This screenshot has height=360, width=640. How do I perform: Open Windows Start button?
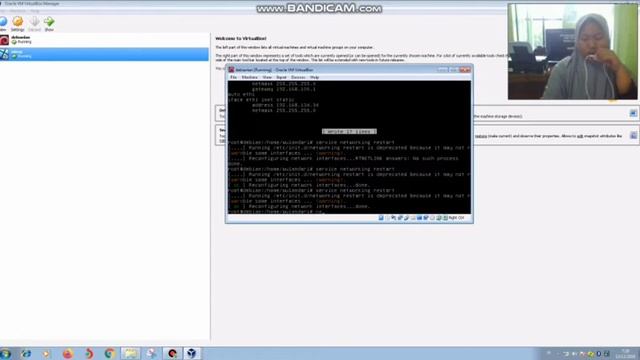point(5,353)
